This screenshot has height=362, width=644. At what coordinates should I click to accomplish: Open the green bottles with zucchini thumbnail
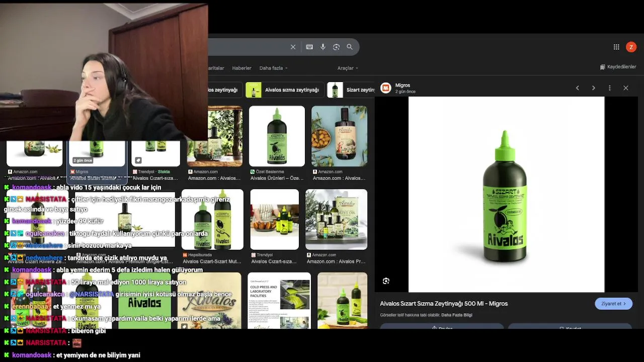tap(343, 301)
